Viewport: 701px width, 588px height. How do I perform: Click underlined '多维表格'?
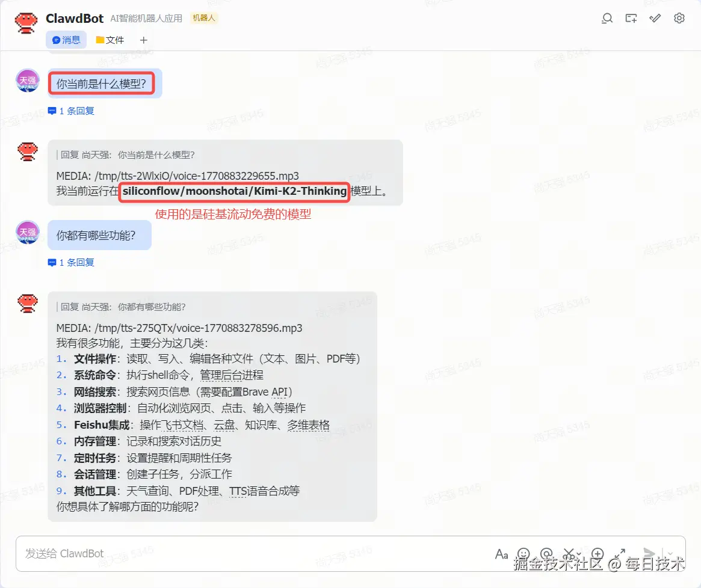tap(309, 425)
